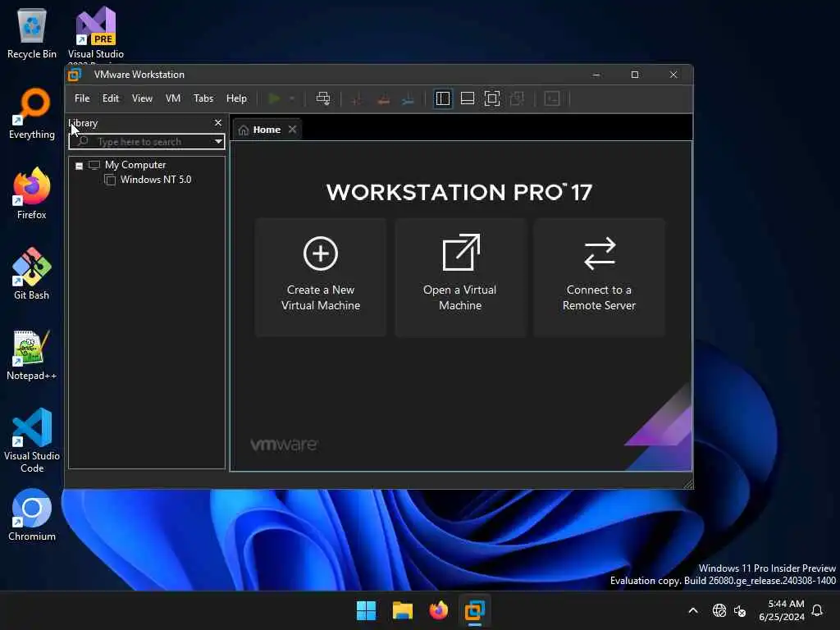This screenshot has width=840, height=630.
Task: Click the Take Snapshot toolbar icon
Action: (x=358, y=98)
